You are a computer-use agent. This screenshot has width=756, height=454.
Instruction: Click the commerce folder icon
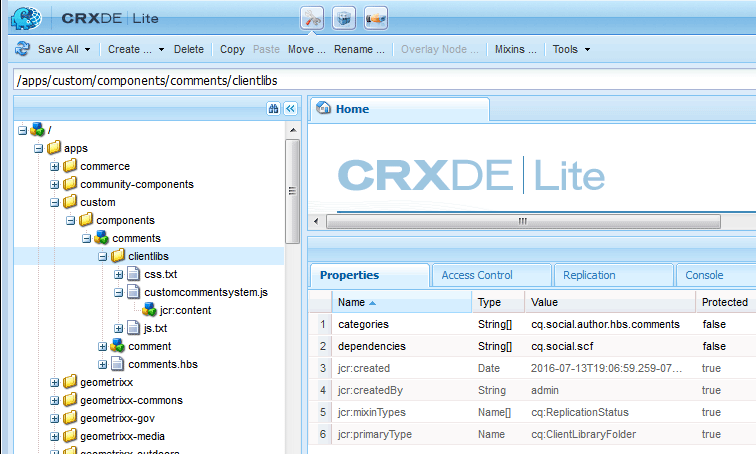pyautogui.click(x=70, y=166)
